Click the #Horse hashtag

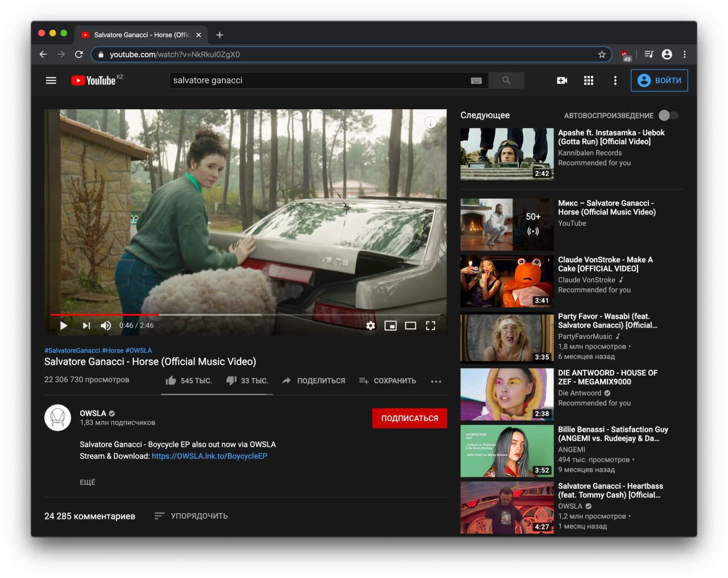113,350
